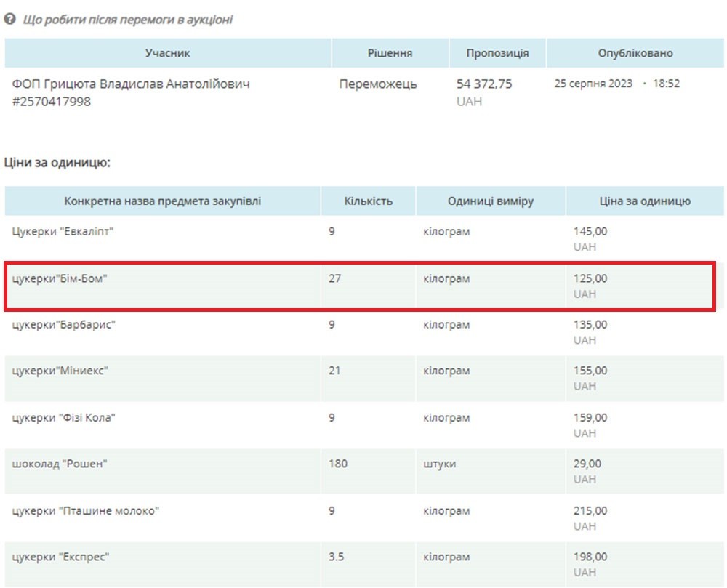Viewport: 727px width, 588px height.
Task: Click the publication date 25 серпня 2023
Action: tap(594, 84)
